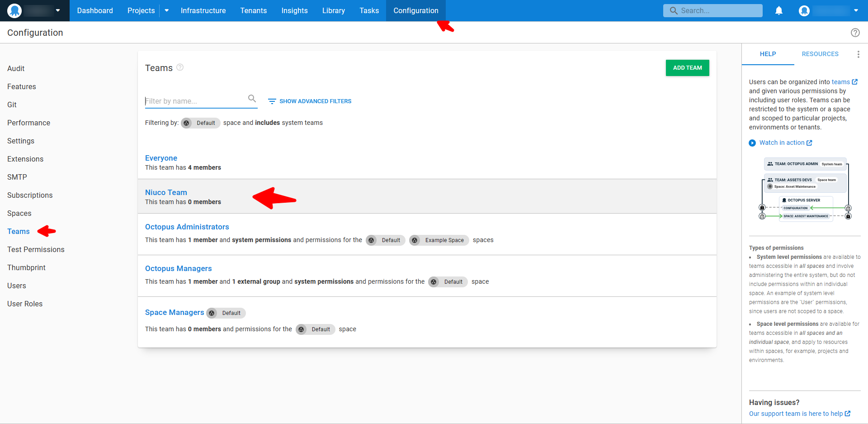Image resolution: width=868 pixels, height=424 pixels.
Task: Click the Default chip on Octopus Administrators row
Action: click(x=386, y=240)
